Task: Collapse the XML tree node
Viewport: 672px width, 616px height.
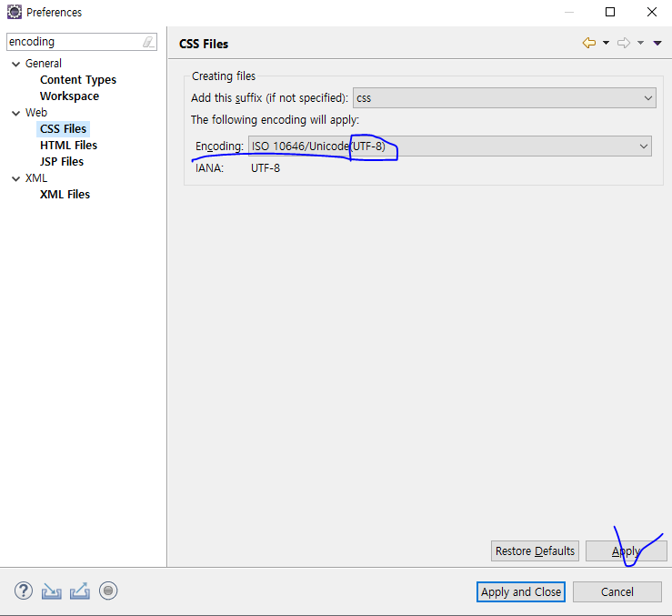Action: tap(15, 178)
